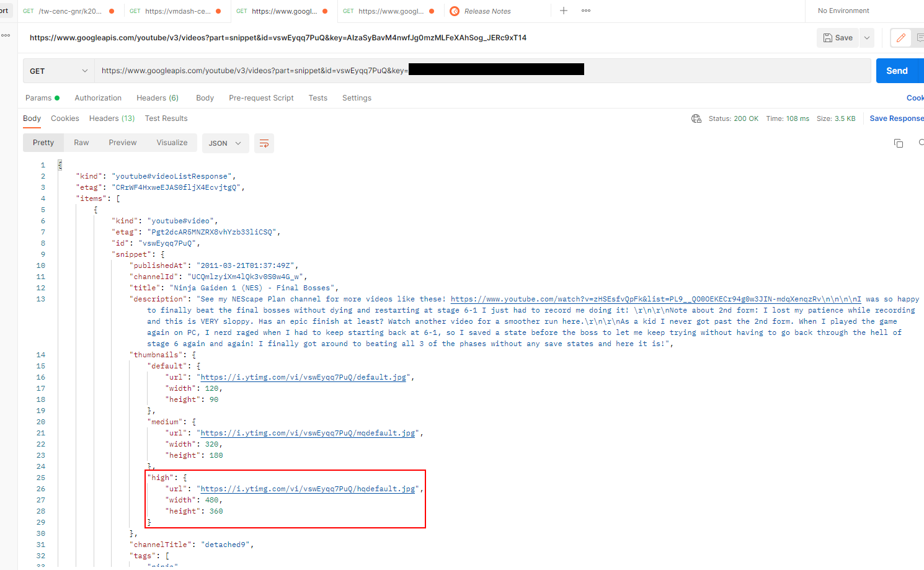Switch to the Params tab

(x=42, y=98)
